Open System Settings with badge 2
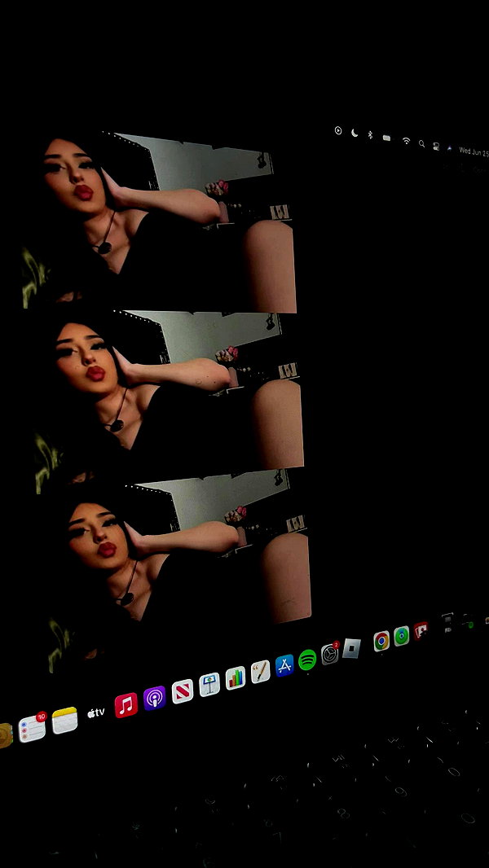 [x=330, y=654]
